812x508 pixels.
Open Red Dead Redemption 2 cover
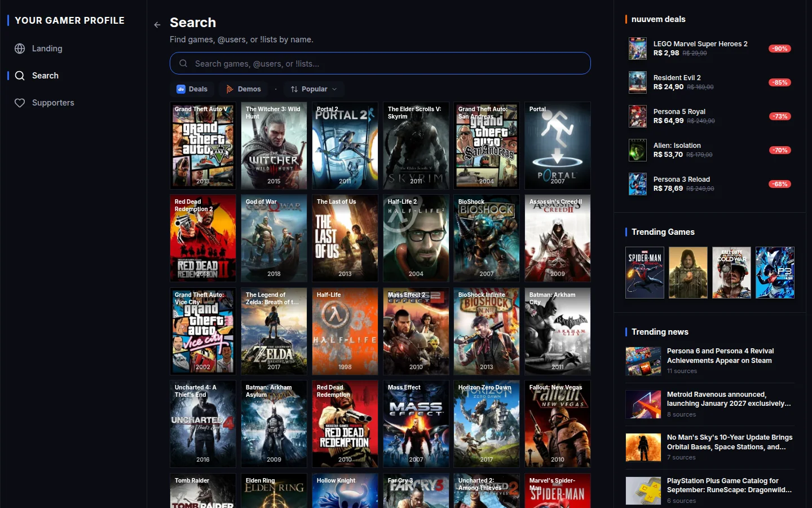coord(203,238)
